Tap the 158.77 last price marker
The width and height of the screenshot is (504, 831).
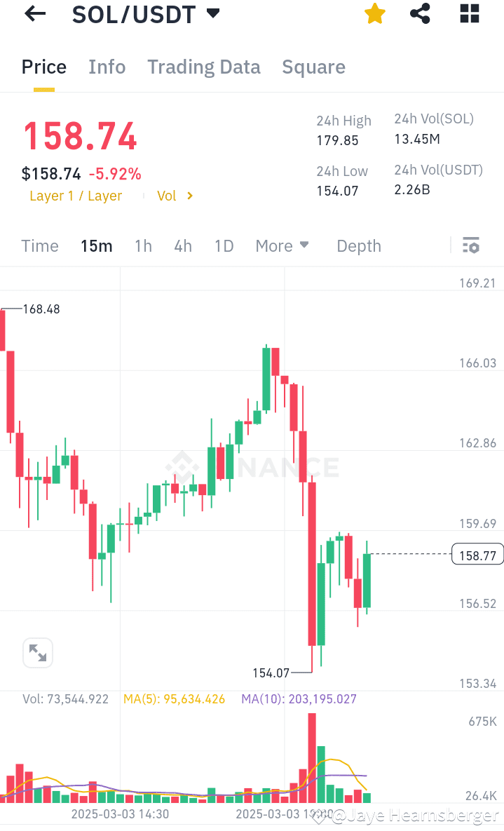(x=477, y=554)
